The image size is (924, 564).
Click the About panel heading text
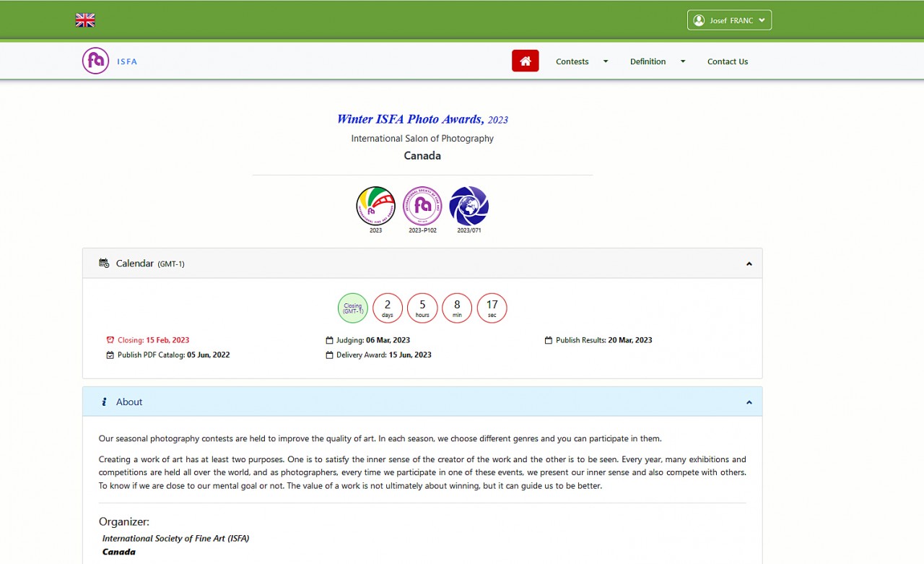click(129, 402)
